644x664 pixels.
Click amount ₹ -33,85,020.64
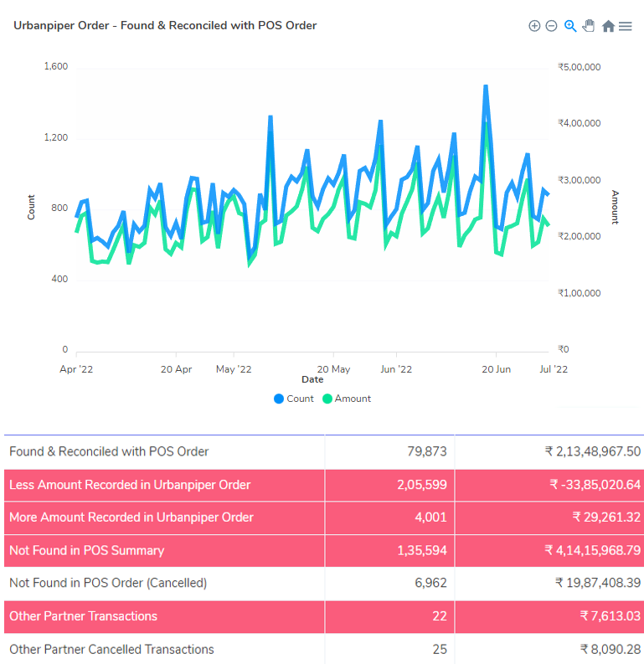[595, 485]
